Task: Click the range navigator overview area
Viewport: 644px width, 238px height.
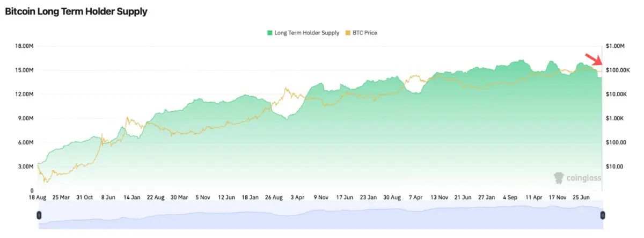Action: (x=320, y=215)
